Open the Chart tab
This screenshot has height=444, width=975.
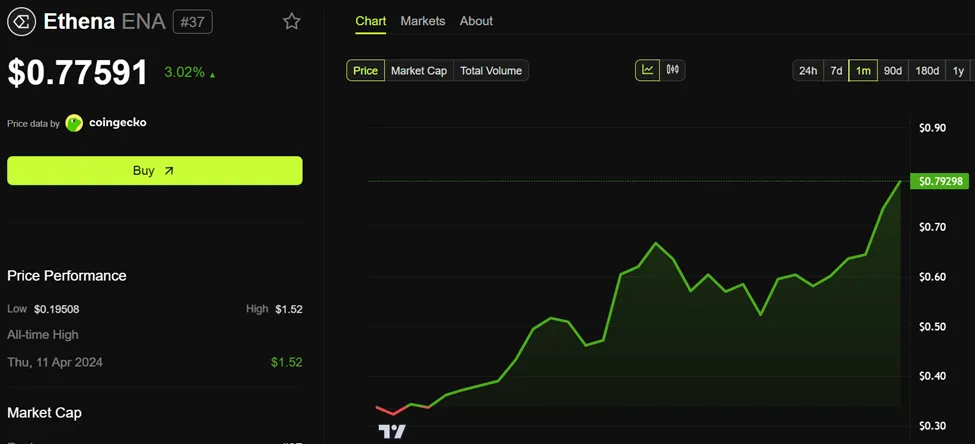(371, 21)
